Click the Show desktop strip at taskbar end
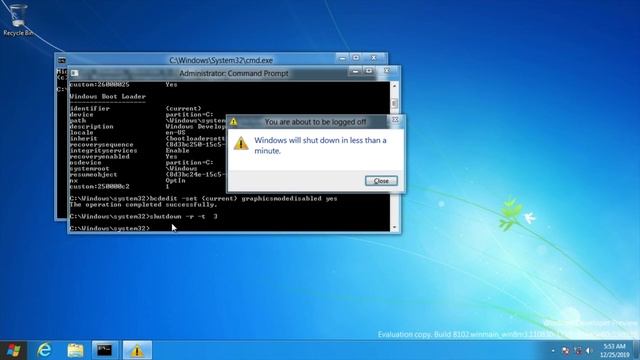Viewport: 640px width, 360px height. point(636,350)
